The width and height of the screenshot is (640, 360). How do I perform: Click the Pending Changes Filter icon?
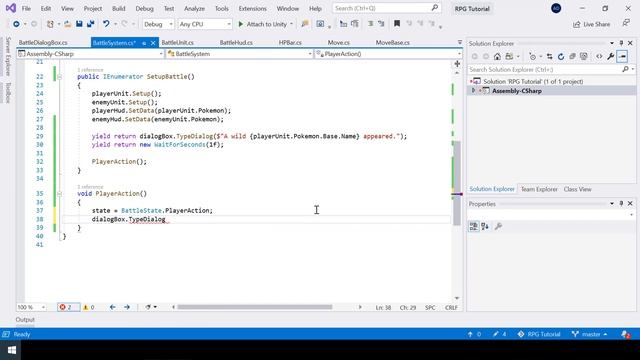(x=533, y=57)
